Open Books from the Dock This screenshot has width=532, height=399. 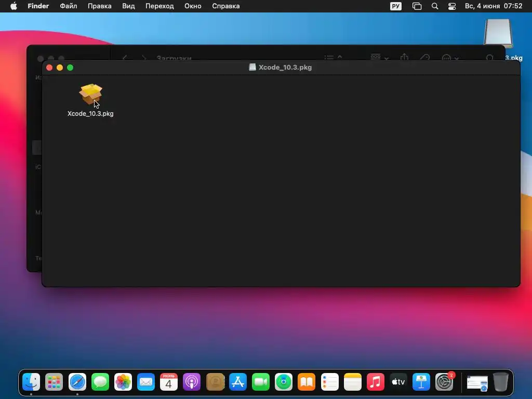pos(307,382)
